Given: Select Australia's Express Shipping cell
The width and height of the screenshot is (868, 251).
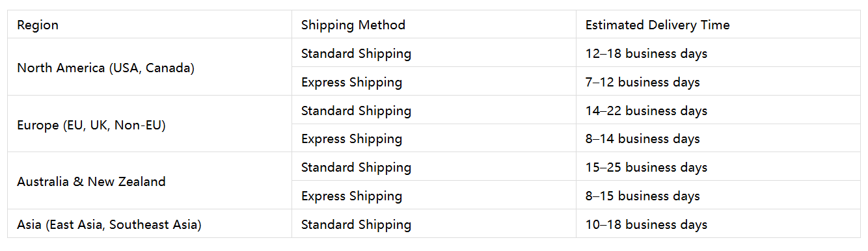Looking at the screenshot, I should click(434, 196).
